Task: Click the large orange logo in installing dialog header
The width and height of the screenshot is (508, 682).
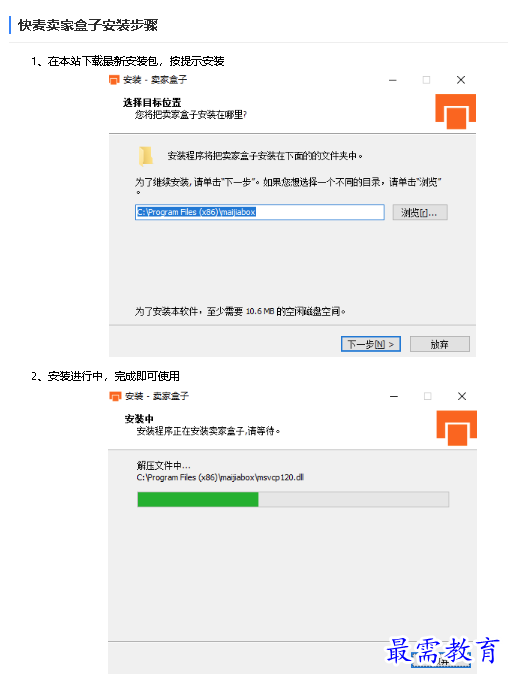Action: pyautogui.click(x=457, y=428)
